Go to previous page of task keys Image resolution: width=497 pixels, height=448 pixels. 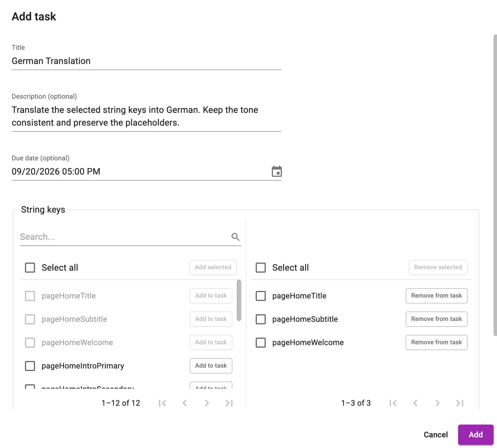tap(415, 403)
